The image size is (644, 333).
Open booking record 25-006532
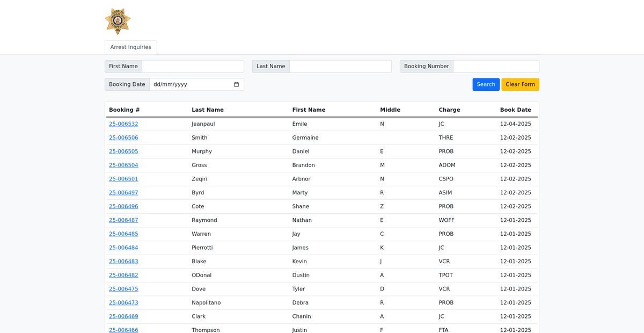(x=123, y=124)
